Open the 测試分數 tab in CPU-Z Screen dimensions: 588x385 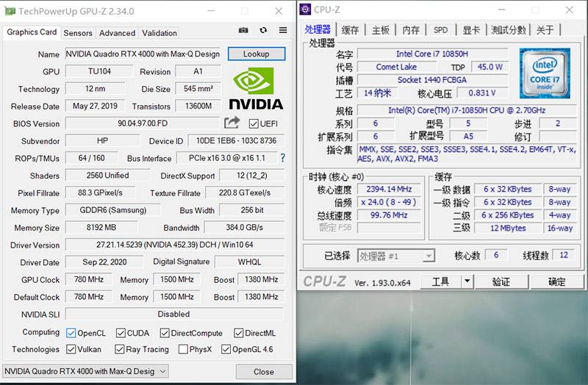point(509,30)
